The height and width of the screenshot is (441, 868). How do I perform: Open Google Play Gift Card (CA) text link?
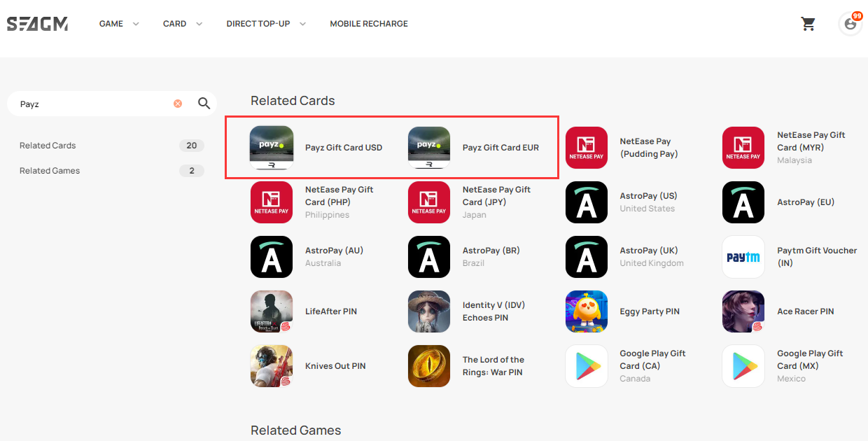point(652,360)
